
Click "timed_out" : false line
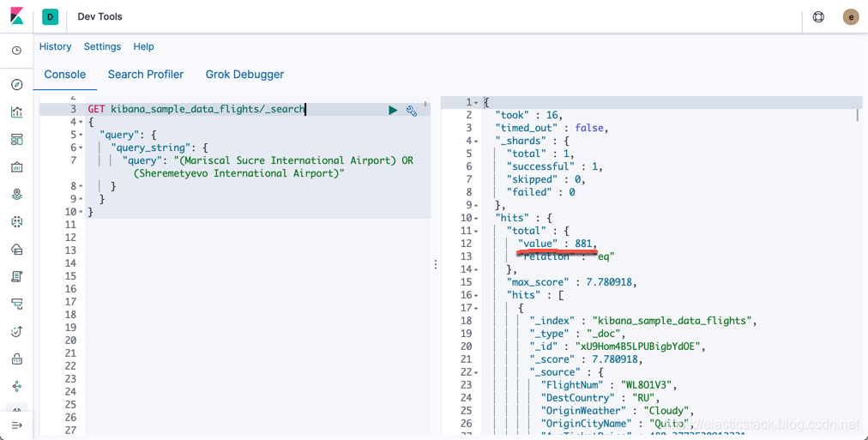(x=552, y=128)
